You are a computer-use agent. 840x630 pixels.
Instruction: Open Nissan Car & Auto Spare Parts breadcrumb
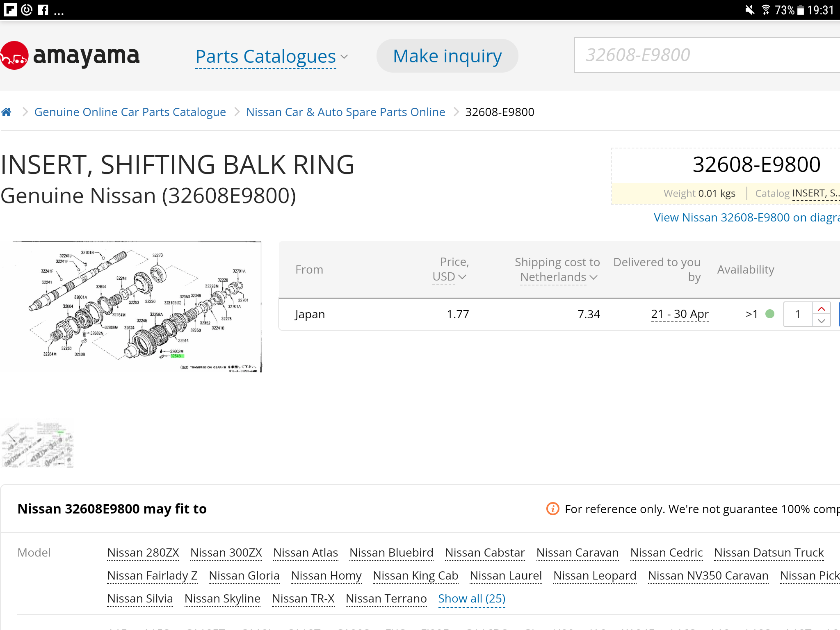point(345,112)
